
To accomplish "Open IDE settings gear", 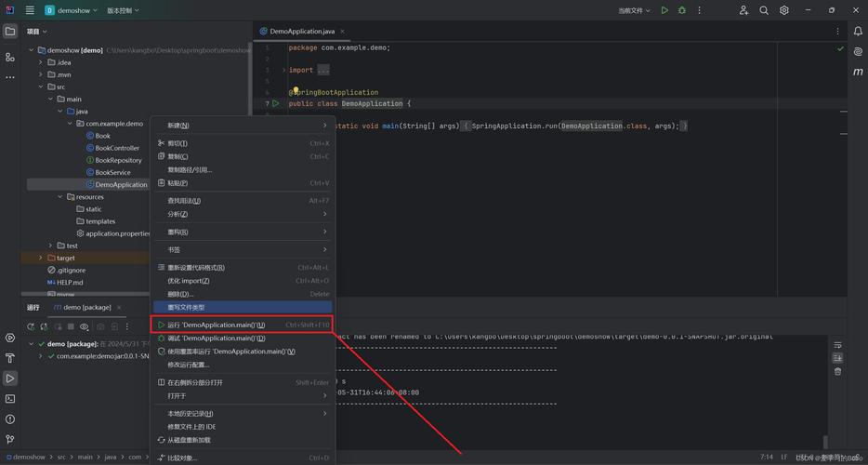I will (x=783, y=10).
